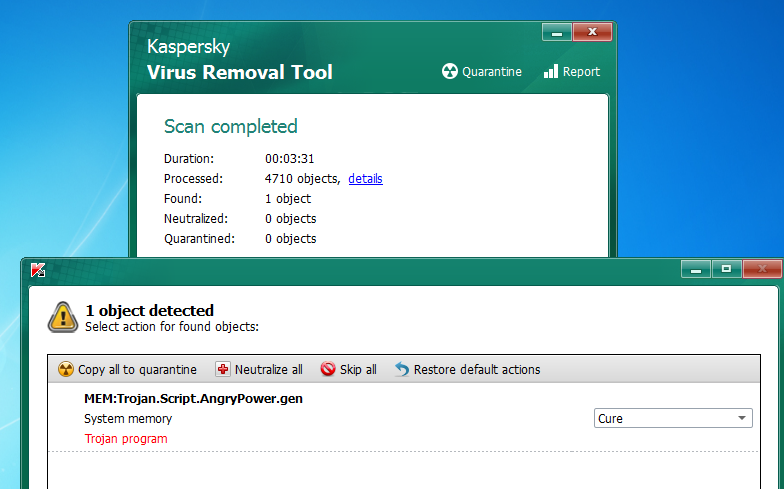Image resolution: width=784 pixels, height=489 pixels.
Task: Click the 00:03:31 duration value
Action: pyautogui.click(x=290, y=158)
